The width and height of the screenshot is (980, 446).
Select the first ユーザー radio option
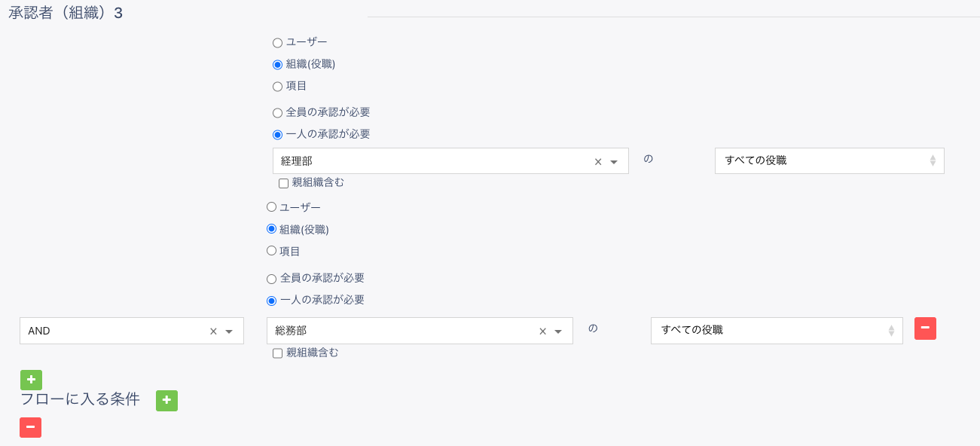tap(278, 43)
